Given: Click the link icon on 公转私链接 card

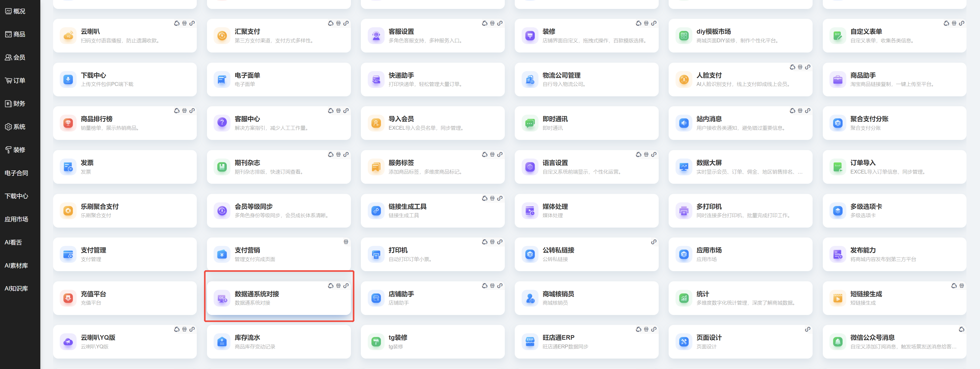Looking at the screenshot, I should point(653,242).
